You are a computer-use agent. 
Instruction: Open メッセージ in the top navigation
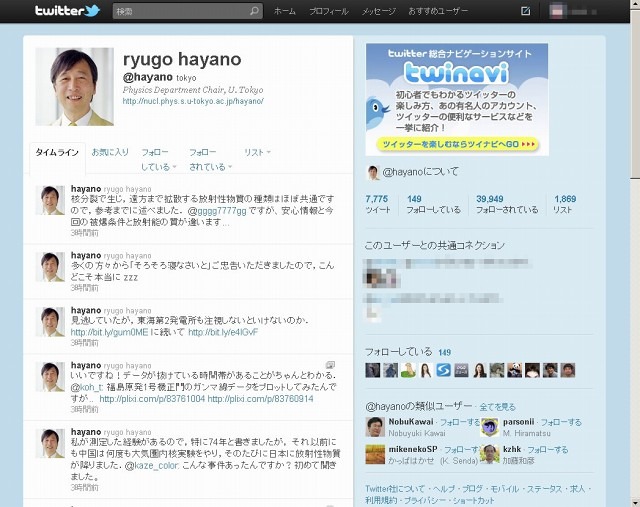click(379, 11)
